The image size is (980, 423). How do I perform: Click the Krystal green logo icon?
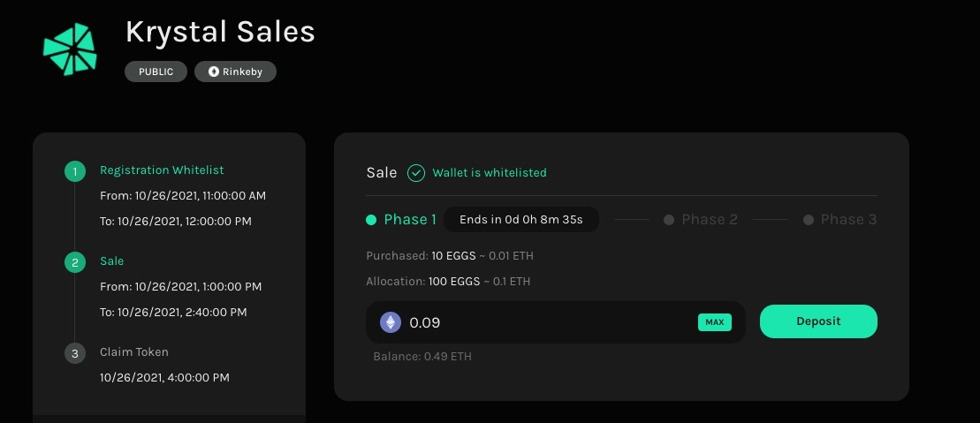coord(70,49)
